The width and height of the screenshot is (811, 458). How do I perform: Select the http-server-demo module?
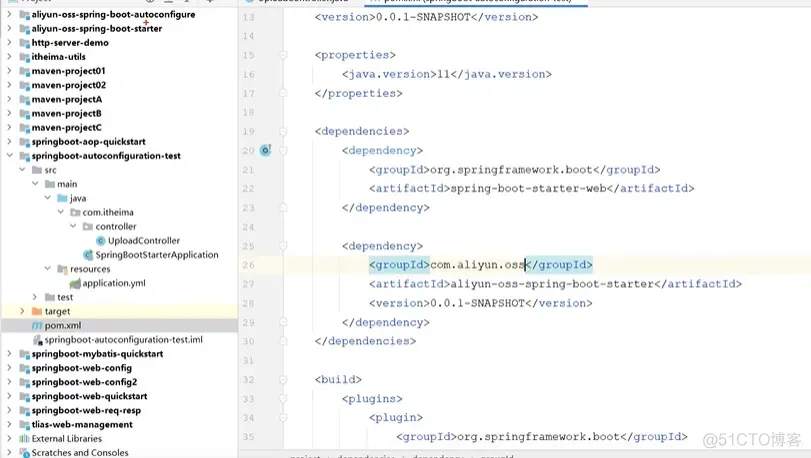coord(70,43)
